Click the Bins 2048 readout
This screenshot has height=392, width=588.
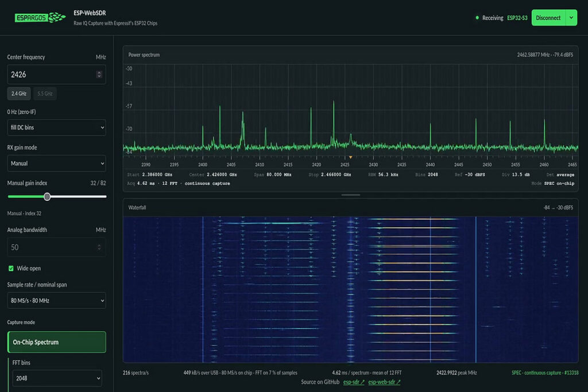tap(427, 174)
